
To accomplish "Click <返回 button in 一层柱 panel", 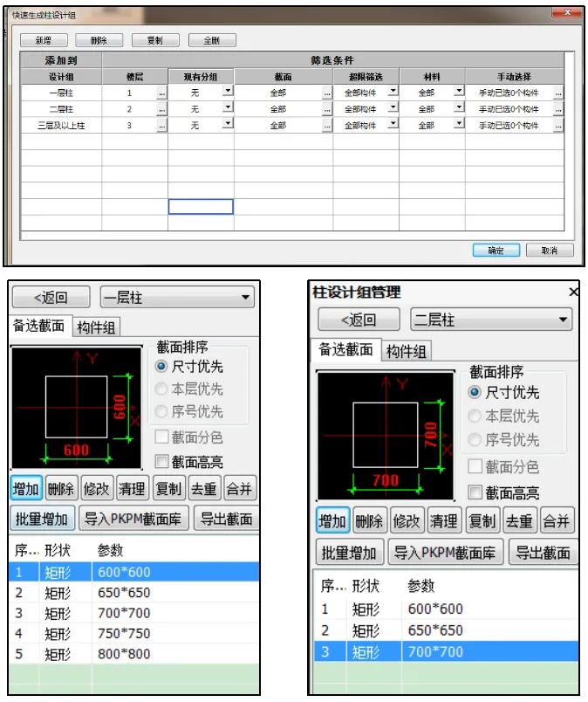I will click(51, 297).
